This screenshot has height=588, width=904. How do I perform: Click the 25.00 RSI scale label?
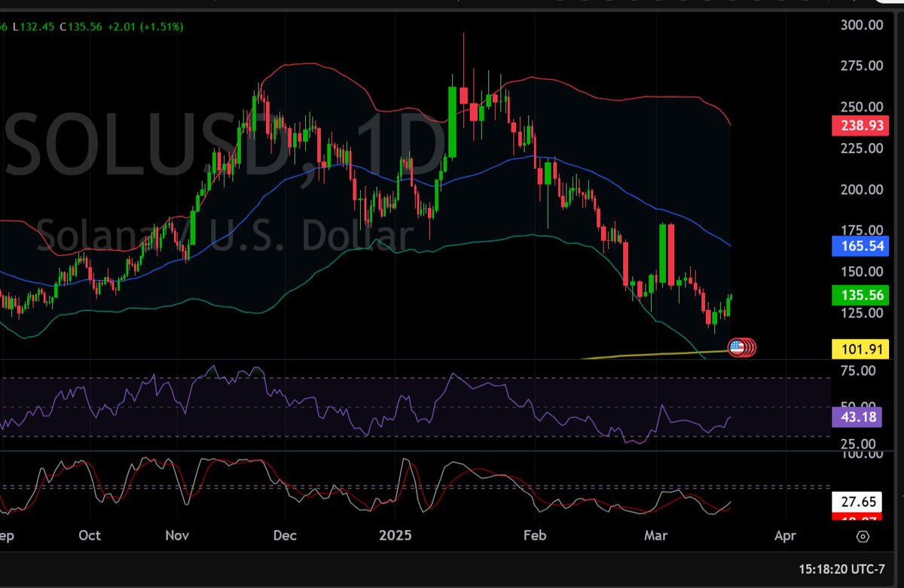pyautogui.click(x=858, y=444)
